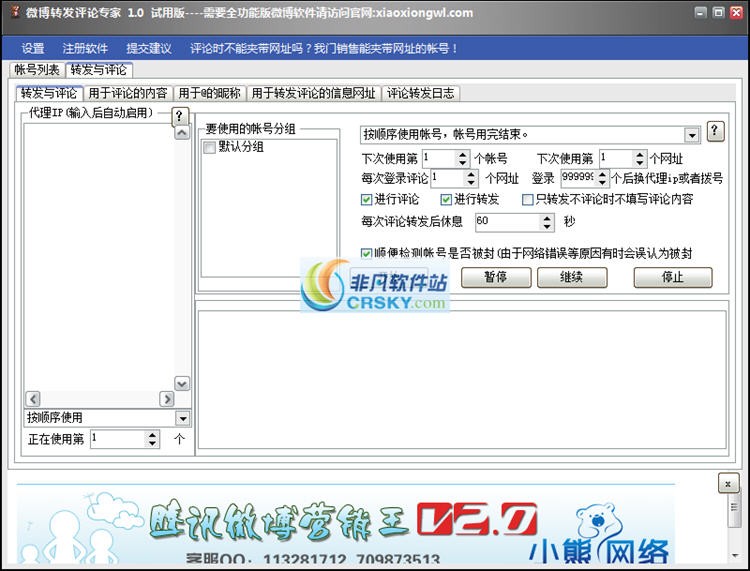Click up arrow of proxy IP list scrollbar
This screenshot has width=750, height=571.
182,132
